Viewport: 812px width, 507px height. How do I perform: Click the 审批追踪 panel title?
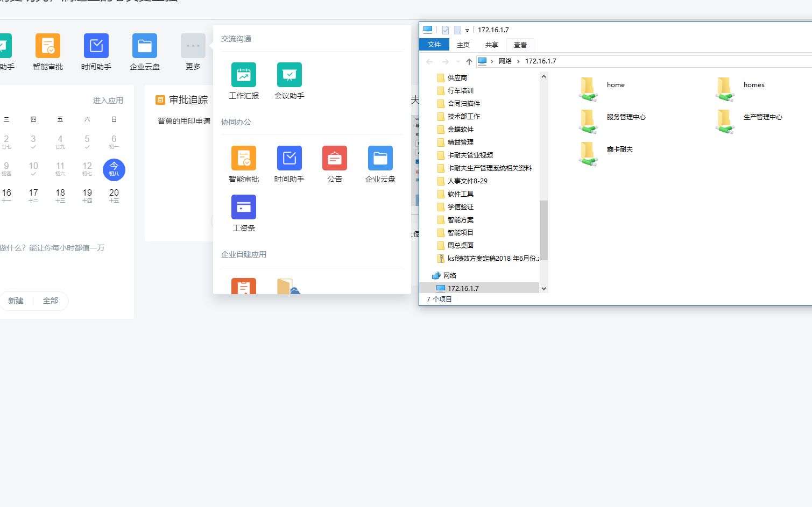188,100
